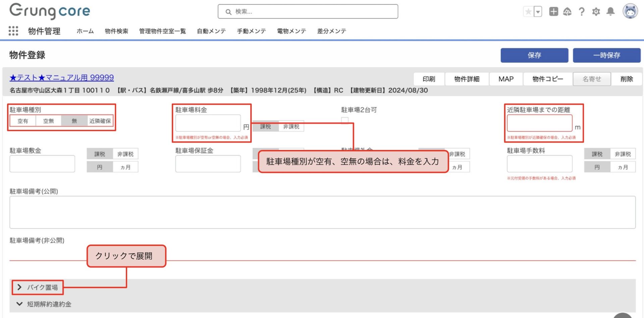Select 近隣確保 parking type option
Viewport: 644px width, 318px height.
pos(100,121)
